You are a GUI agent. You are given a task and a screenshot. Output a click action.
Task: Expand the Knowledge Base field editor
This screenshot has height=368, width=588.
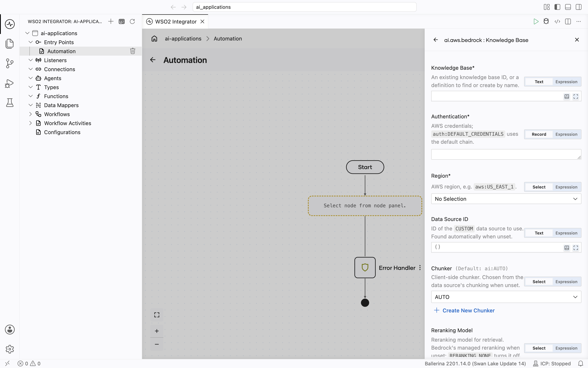pos(576,97)
